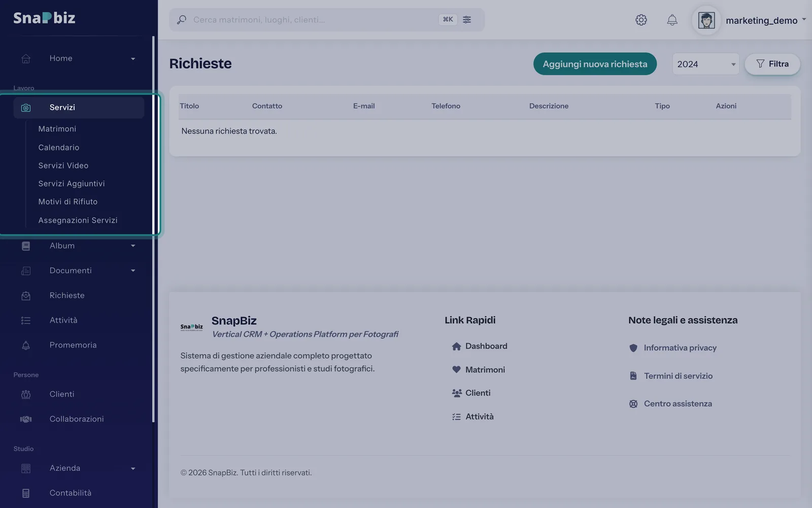This screenshot has width=812, height=508.
Task: Click the Home house icon
Action: click(x=26, y=58)
